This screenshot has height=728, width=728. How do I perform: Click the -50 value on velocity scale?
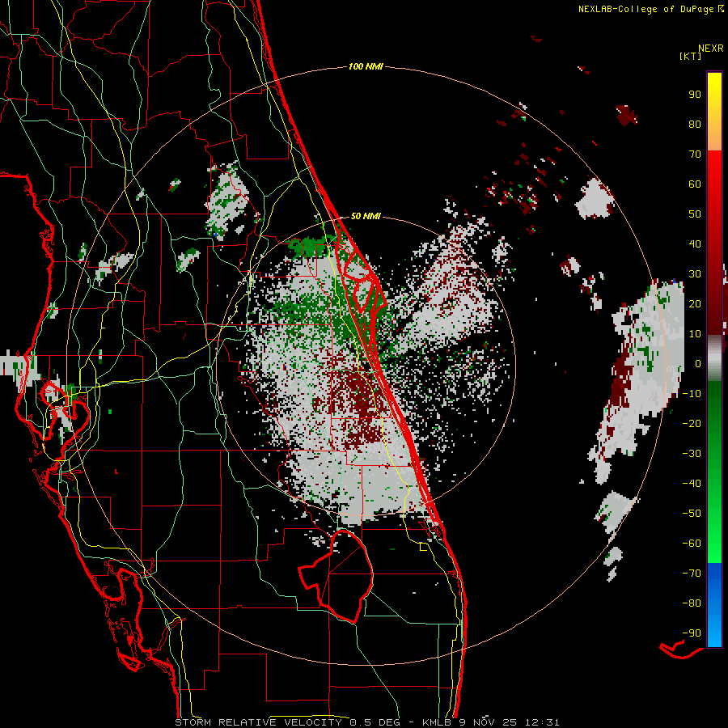pyautogui.click(x=692, y=514)
